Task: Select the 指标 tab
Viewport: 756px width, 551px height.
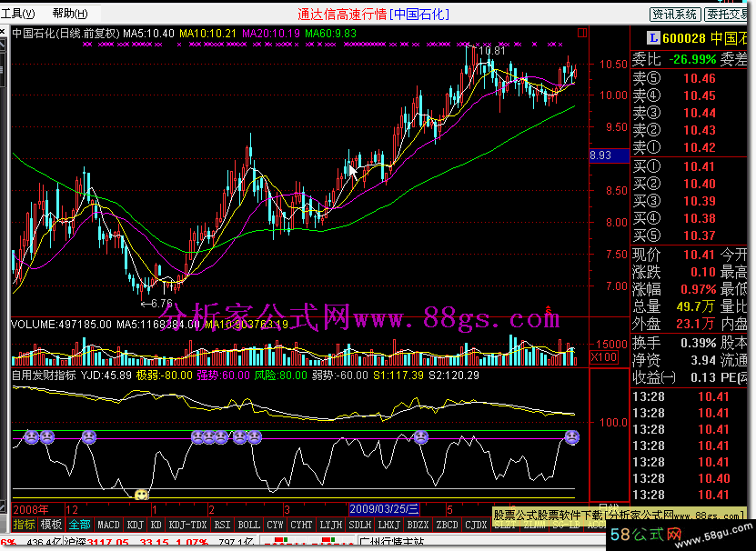Action: pos(24,525)
